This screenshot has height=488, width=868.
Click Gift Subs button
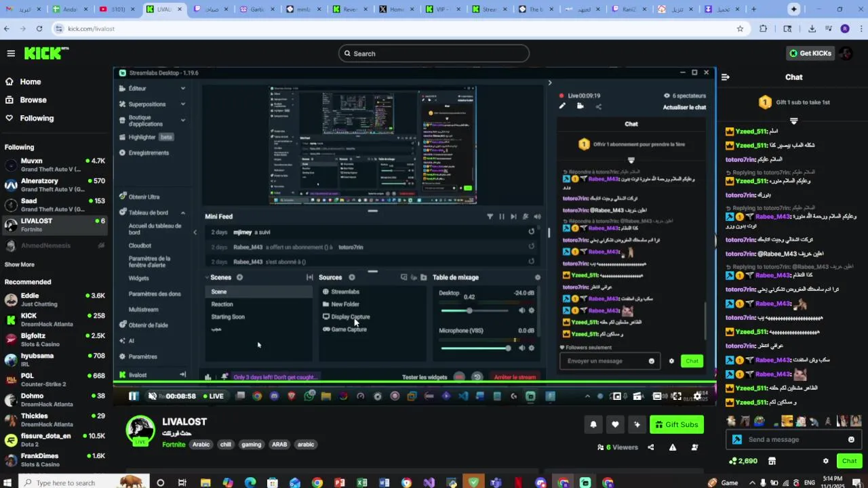click(677, 424)
